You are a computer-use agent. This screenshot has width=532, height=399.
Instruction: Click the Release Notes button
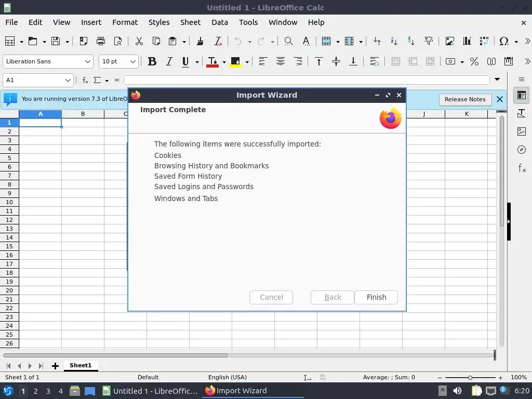pyautogui.click(x=465, y=99)
